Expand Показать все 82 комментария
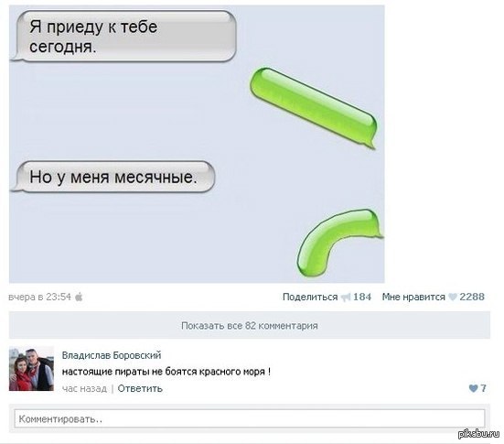 (x=250, y=326)
